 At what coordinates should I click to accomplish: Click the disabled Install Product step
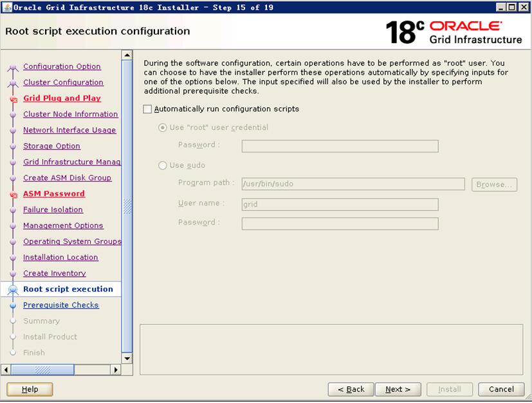point(50,337)
